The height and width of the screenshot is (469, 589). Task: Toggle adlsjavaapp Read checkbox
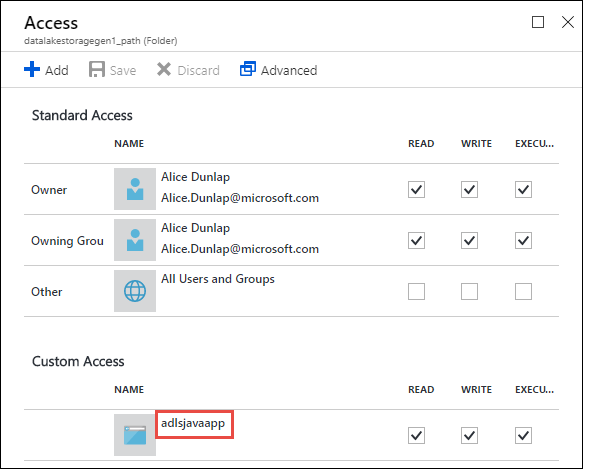(416, 436)
